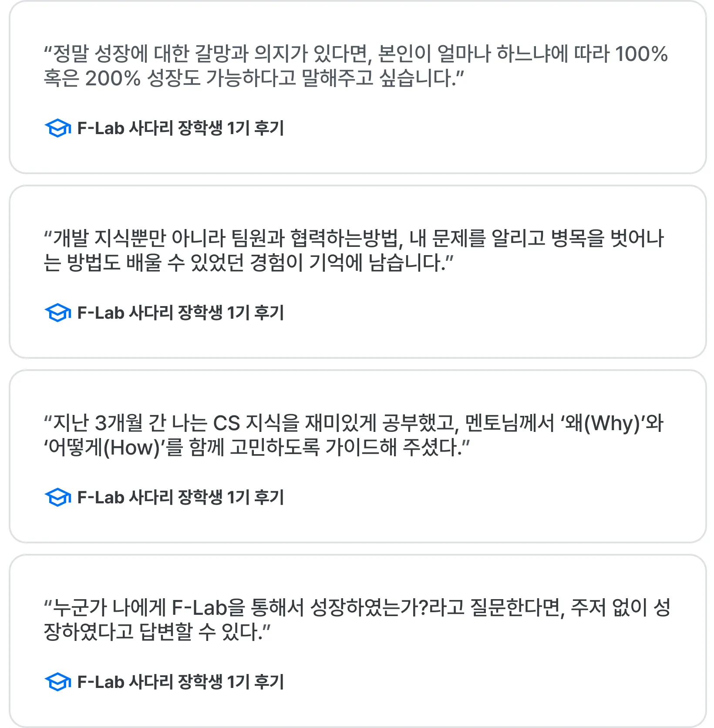The height and width of the screenshot is (728, 714).
Task: Click graduation cap icon in the last review card
Action: pos(58,682)
